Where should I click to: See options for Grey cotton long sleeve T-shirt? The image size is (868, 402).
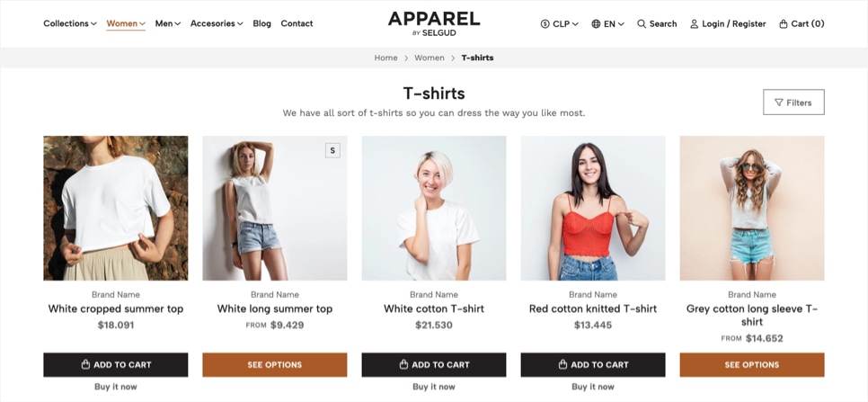point(752,365)
